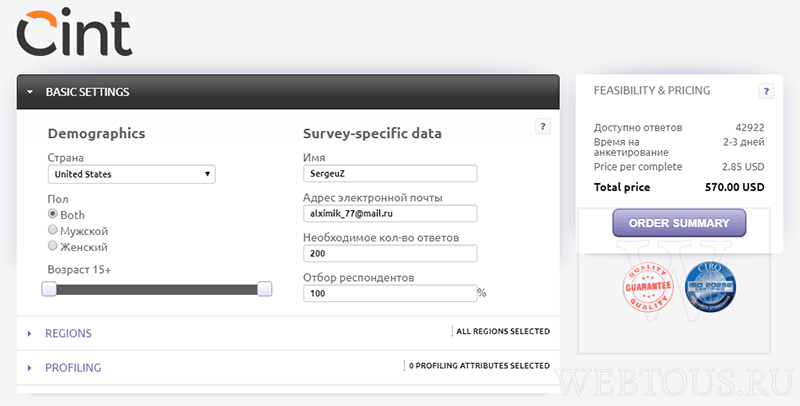Click the Cint logo

pos(74,33)
